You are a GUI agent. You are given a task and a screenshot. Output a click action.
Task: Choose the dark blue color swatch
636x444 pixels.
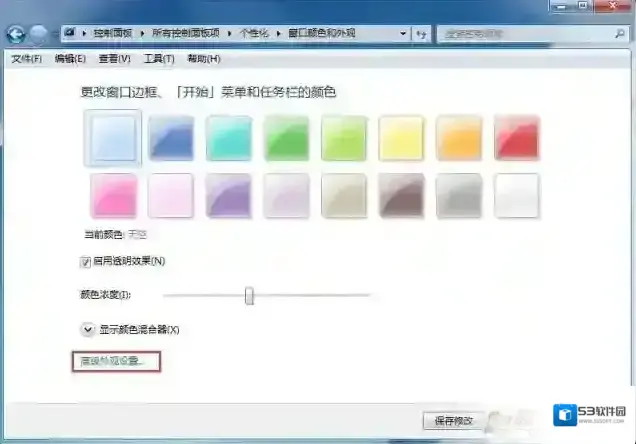[172, 138]
